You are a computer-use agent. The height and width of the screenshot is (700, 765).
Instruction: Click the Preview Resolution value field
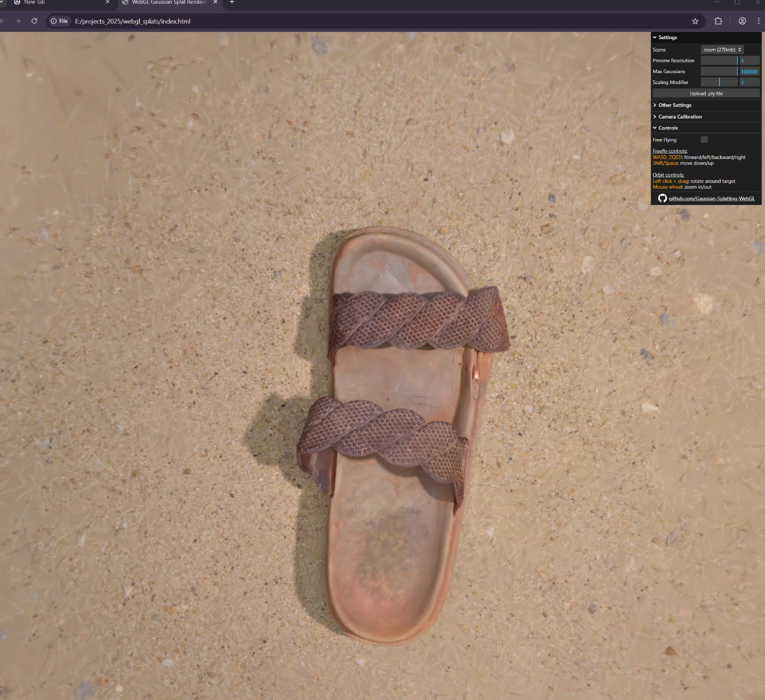click(x=749, y=61)
